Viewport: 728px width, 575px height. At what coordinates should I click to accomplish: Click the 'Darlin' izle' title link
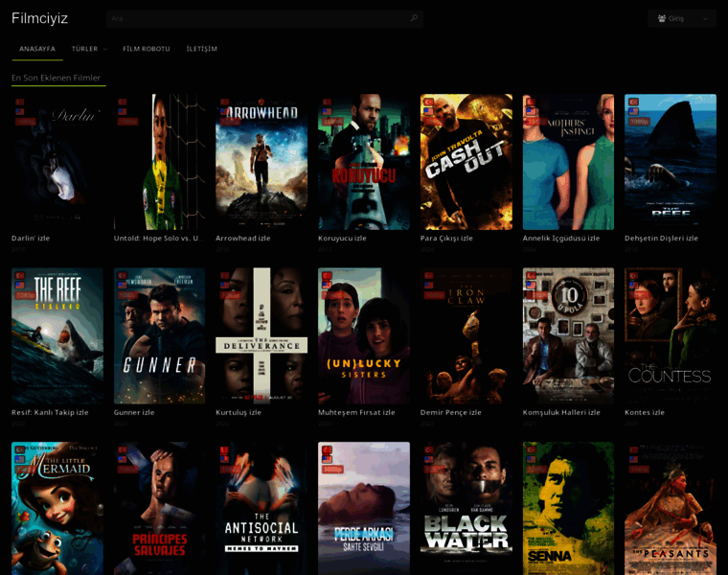31,239
